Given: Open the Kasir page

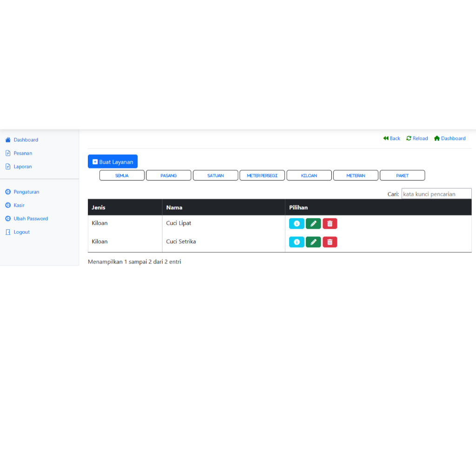Looking at the screenshot, I should click(19, 205).
